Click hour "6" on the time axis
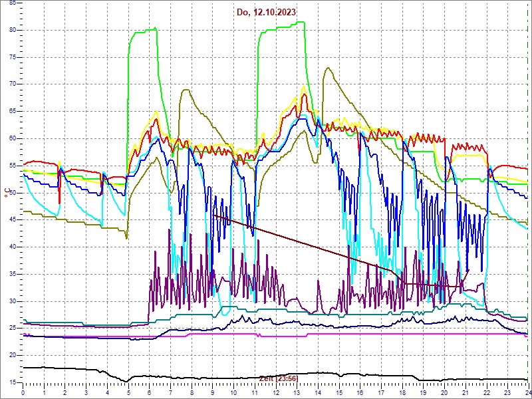The width and height of the screenshot is (532, 399). tap(149, 392)
